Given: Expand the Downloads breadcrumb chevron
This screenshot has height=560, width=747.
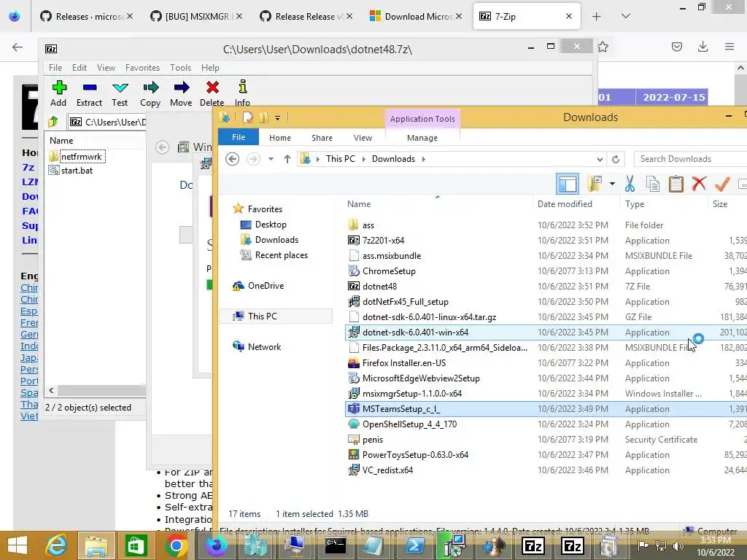Looking at the screenshot, I should [423, 159].
